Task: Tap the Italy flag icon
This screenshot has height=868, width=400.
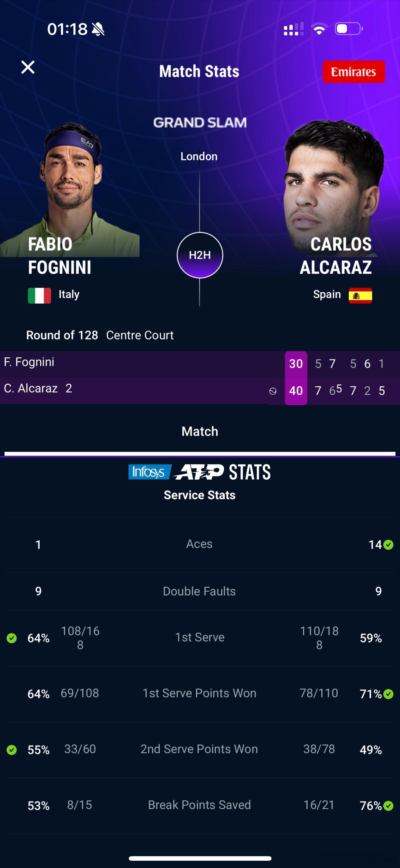Action: click(x=39, y=295)
